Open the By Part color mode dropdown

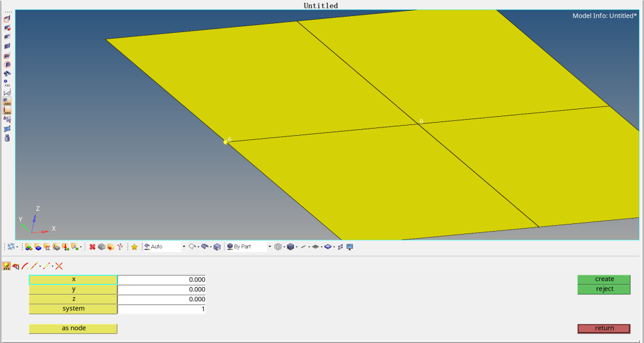(270, 247)
